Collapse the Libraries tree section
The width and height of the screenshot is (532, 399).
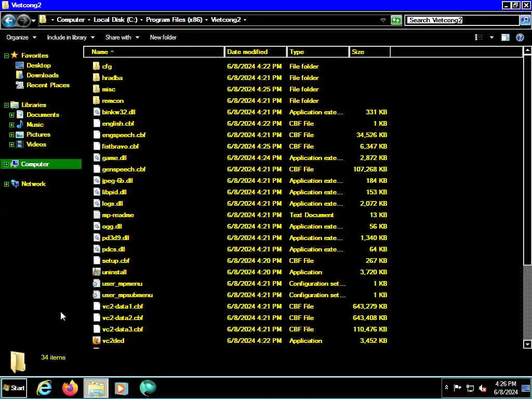click(x=6, y=105)
